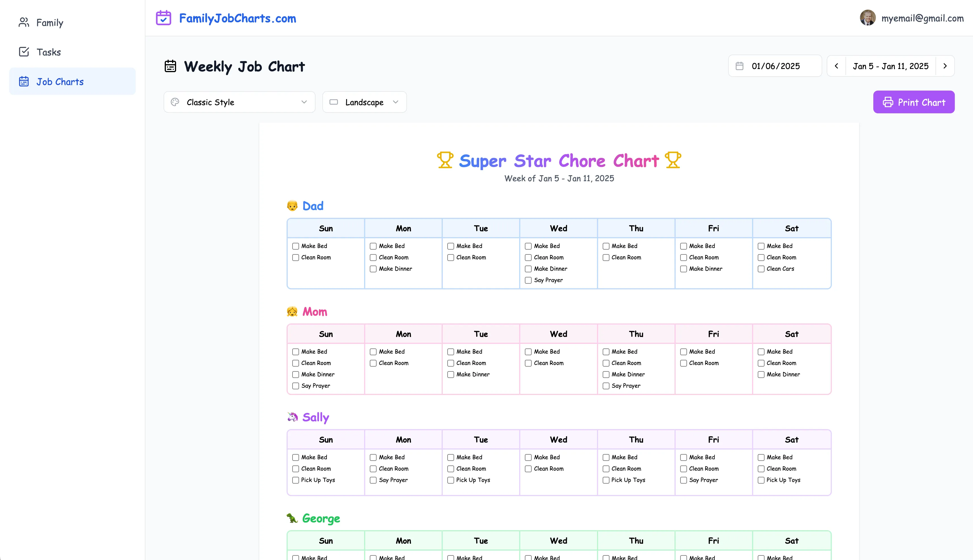
Task: Check Mom's Sunday Make Dinner checkbox
Action: [x=295, y=375]
